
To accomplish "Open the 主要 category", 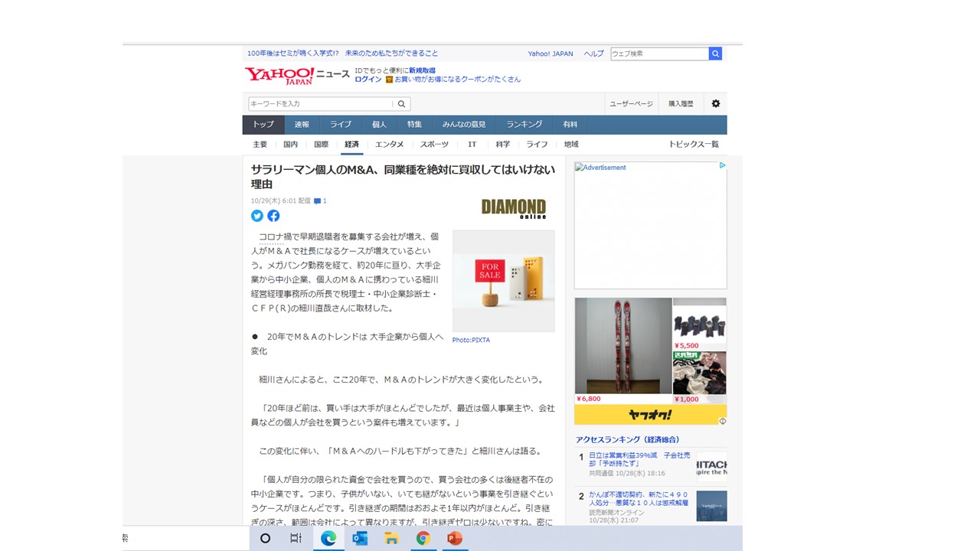I will pyautogui.click(x=260, y=145).
